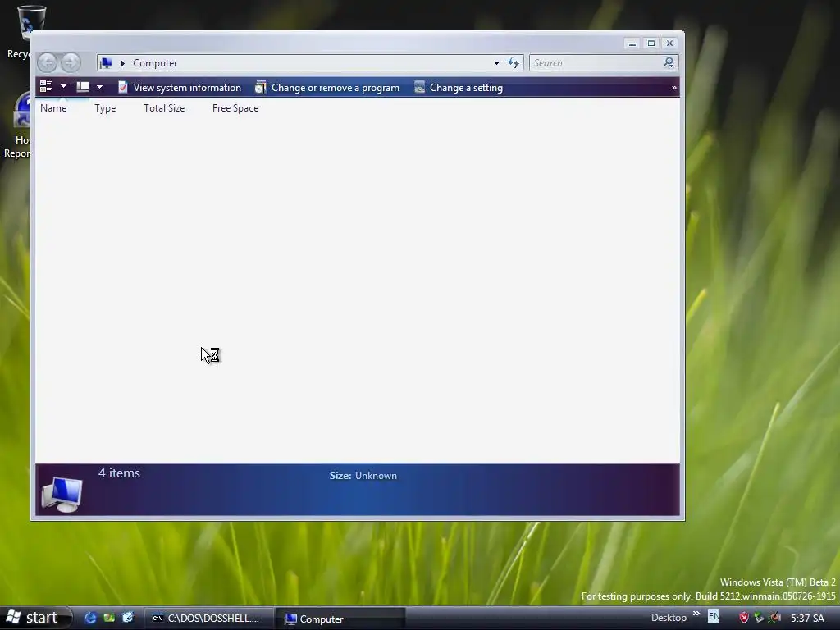Minimize the Computer window

tap(632, 43)
